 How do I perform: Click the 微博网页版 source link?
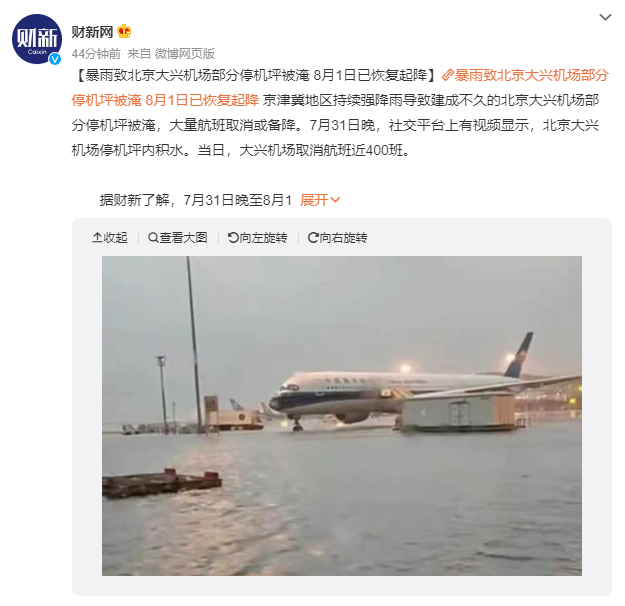click(185, 53)
